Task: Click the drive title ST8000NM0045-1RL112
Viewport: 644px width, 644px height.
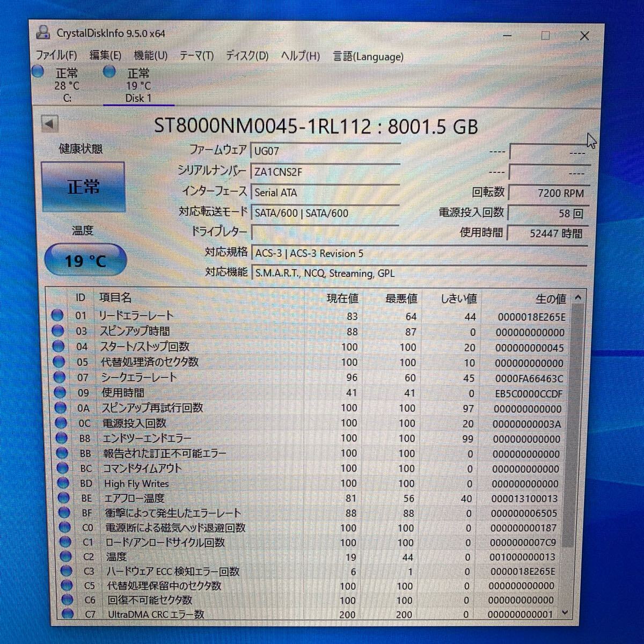Action: pyautogui.click(x=263, y=126)
